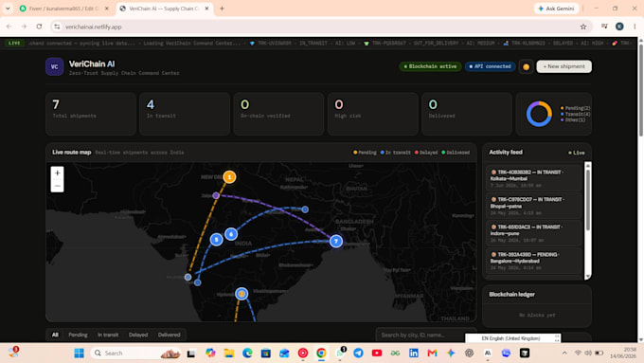644x363 pixels.
Task: Click the On-chain verified stat card
Action: point(278,114)
